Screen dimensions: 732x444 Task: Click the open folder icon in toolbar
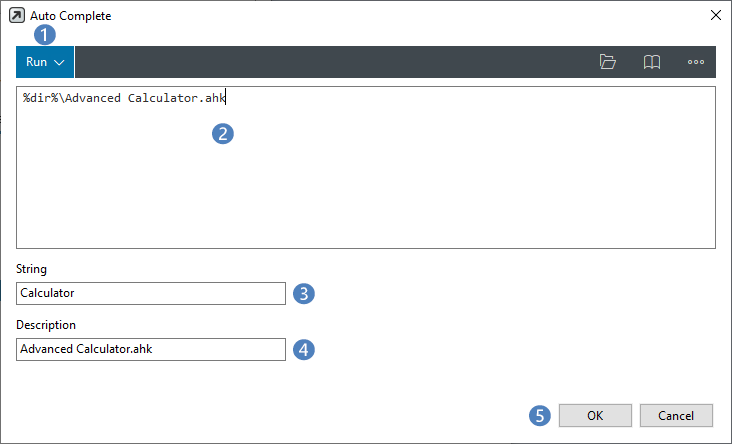click(x=607, y=62)
